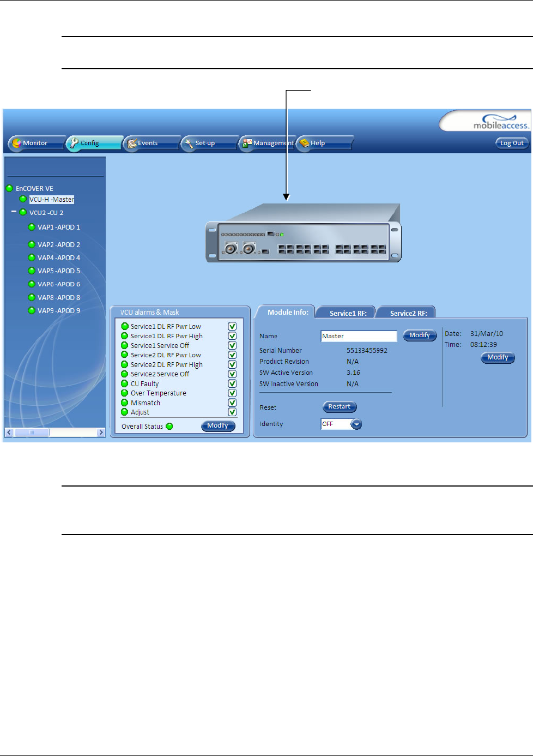This screenshot has height=756, width=533.
Task: Click Modify next to Name field
Action: coord(420,335)
